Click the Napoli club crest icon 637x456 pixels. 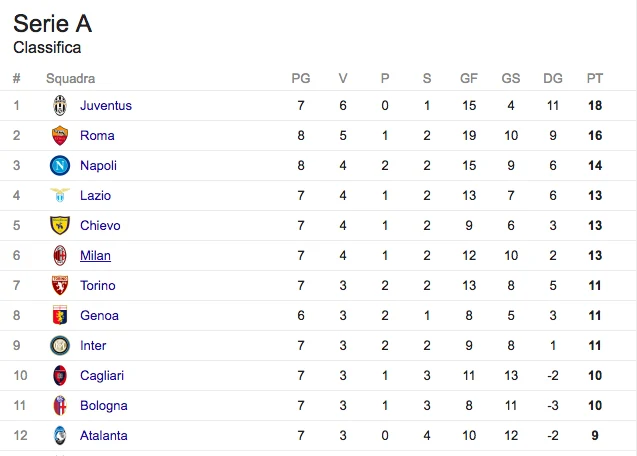tap(60, 166)
